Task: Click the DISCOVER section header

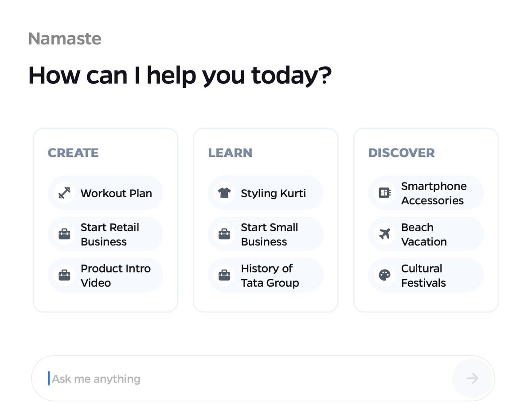Action: pos(401,152)
